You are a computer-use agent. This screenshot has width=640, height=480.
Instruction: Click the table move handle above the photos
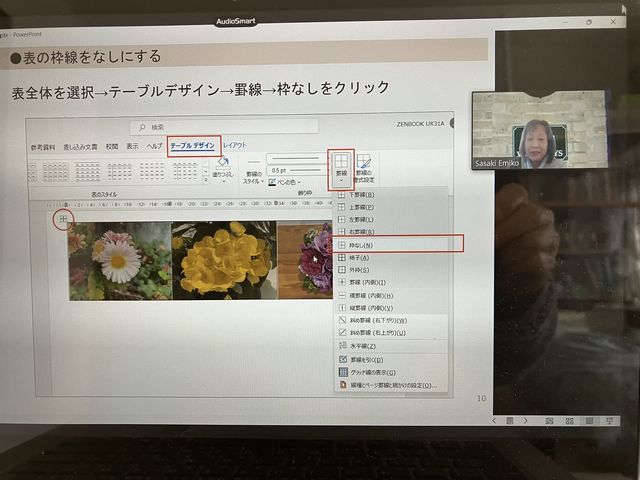pyautogui.click(x=62, y=218)
